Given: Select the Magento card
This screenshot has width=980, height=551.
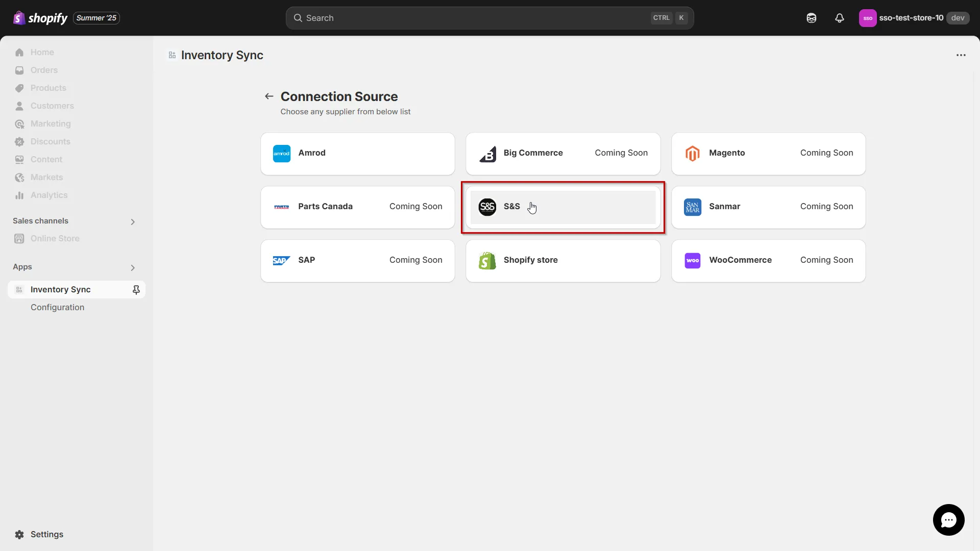Looking at the screenshot, I should coord(768,154).
